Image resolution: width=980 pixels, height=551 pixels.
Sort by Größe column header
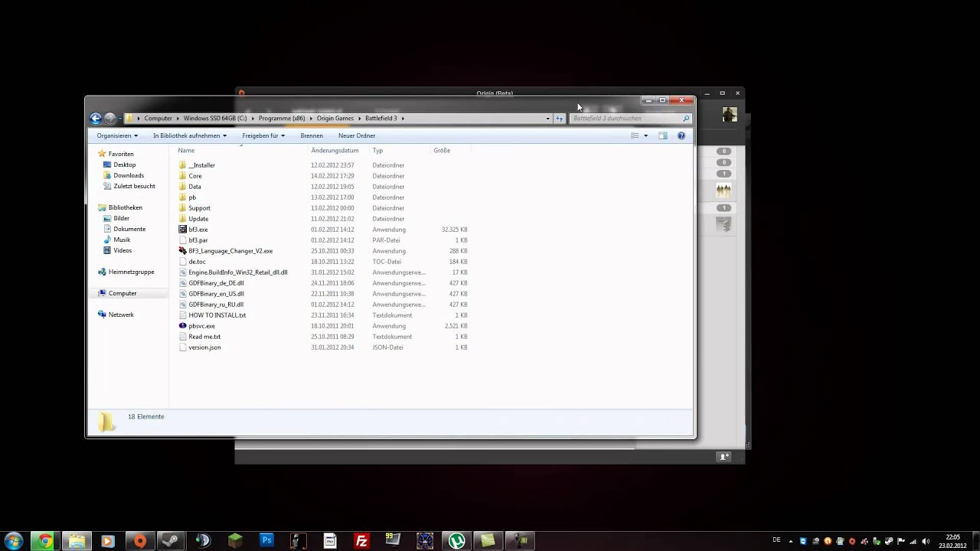(442, 151)
